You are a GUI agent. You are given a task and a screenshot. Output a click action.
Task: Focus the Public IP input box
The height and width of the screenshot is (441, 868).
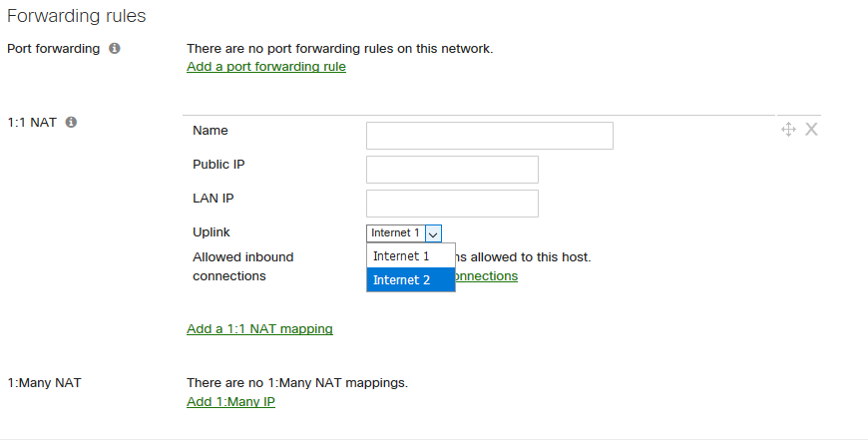pyautogui.click(x=452, y=170)
